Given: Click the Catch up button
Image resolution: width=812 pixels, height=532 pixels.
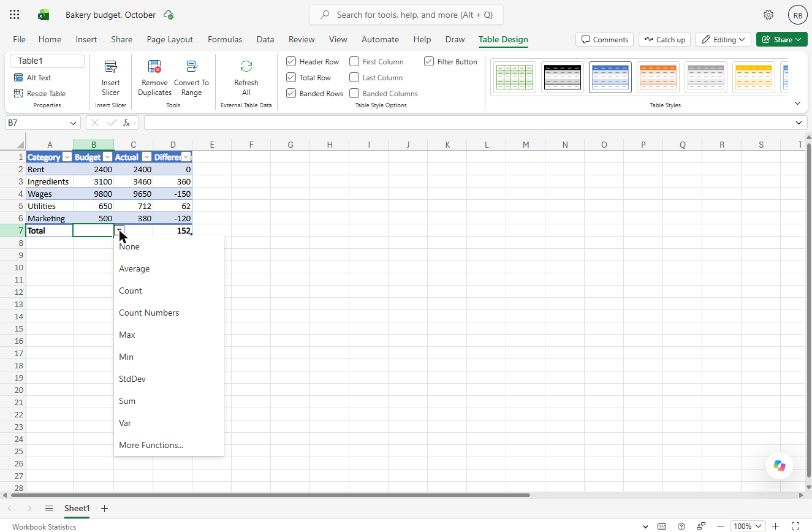Looking at the screenshot, I should [x=664, y=39].
